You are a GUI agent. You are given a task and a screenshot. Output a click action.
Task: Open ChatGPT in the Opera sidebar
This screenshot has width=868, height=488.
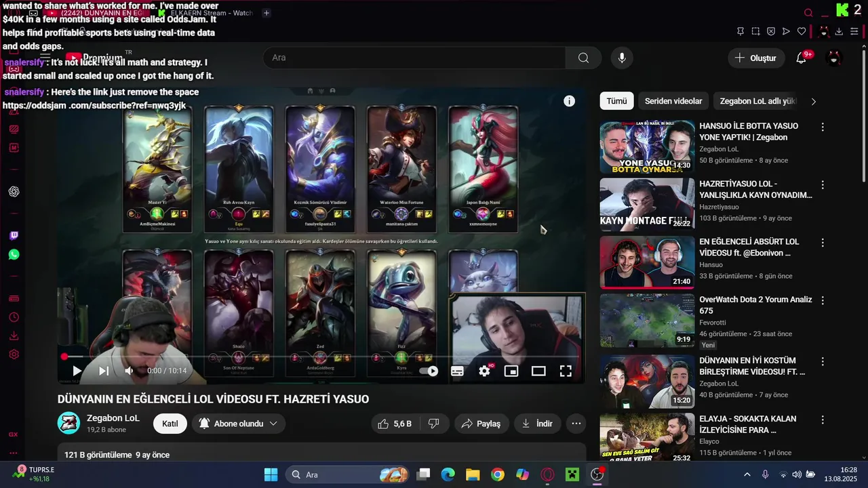coord(14,192)
